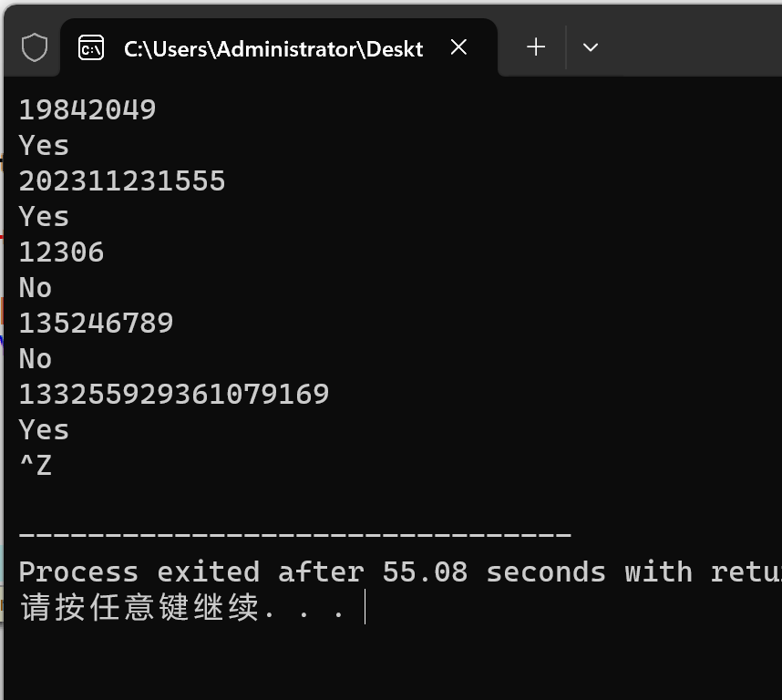
Task: Click the Yes line below 202311231555
Action: pos(44,216)
